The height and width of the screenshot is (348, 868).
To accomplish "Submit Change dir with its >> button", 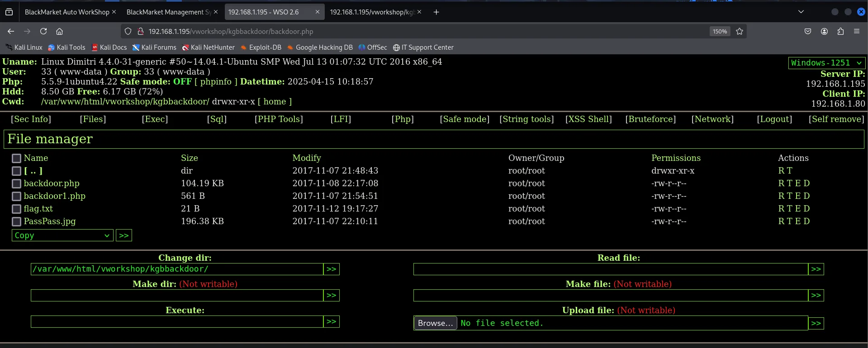I will coord(332,269).
